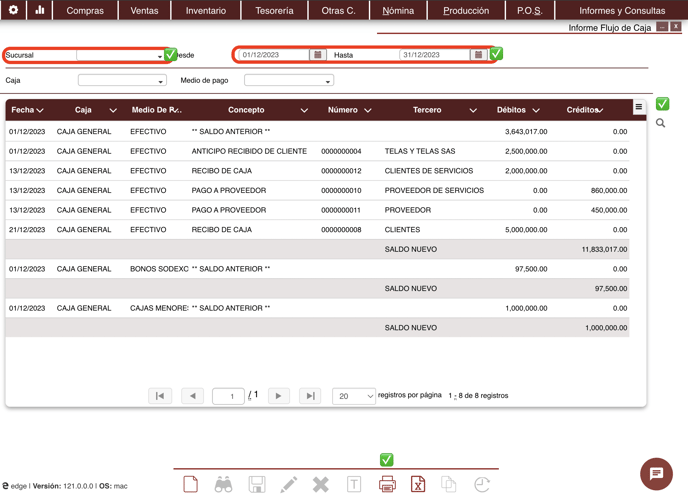688x495 pixels.
Task: Click the text T icon in bottom toolbar
Action: click(x=354, y=484)
